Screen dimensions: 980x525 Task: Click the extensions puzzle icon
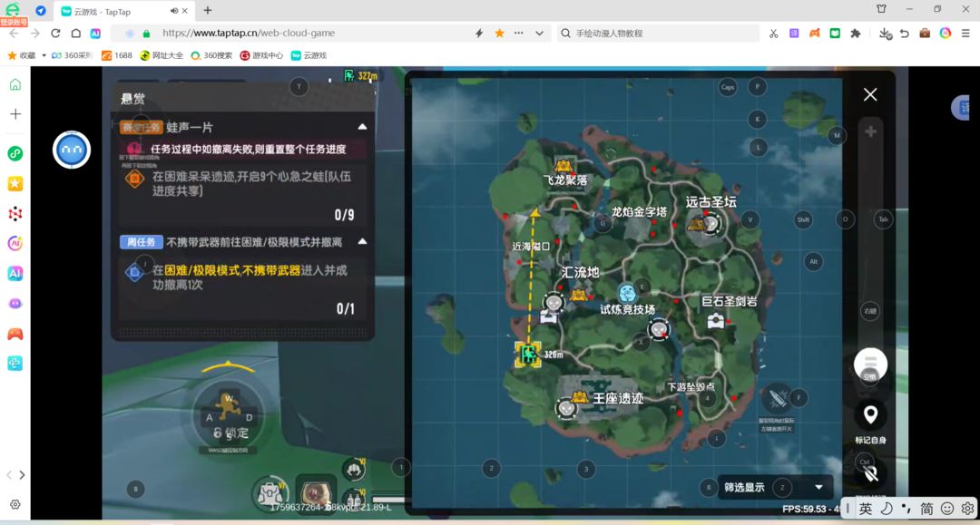tap(855, 33)
